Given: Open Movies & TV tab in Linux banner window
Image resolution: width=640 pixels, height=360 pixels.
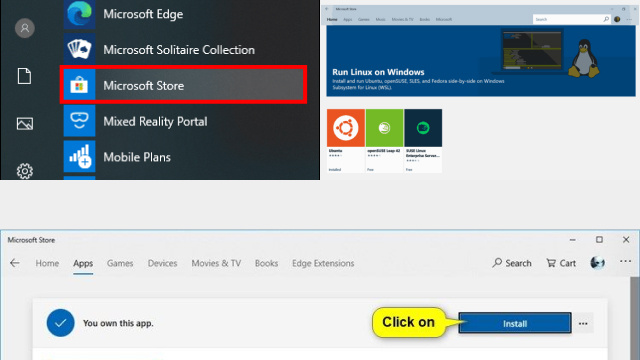Looking at the screenshot, I should [402, 19].
